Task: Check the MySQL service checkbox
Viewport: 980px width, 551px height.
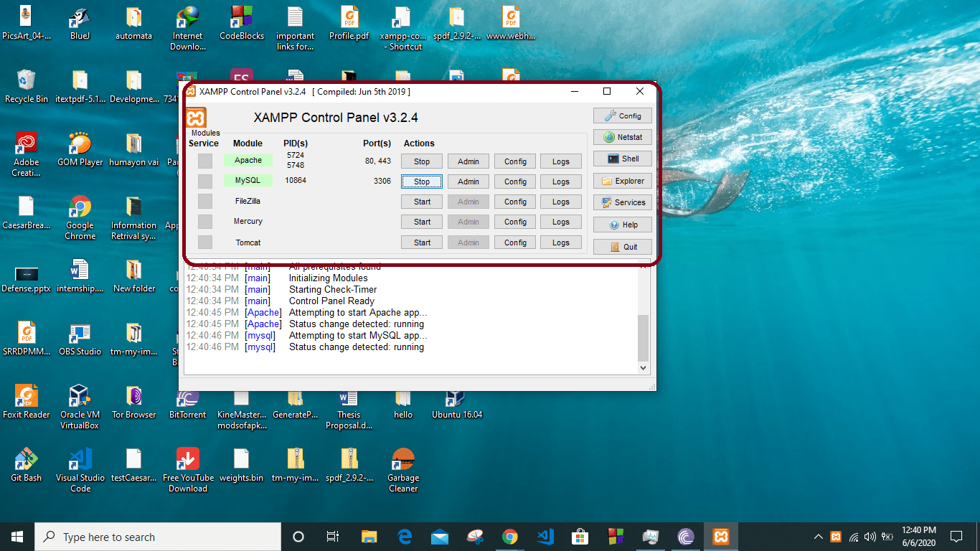Action: point(204,181)
